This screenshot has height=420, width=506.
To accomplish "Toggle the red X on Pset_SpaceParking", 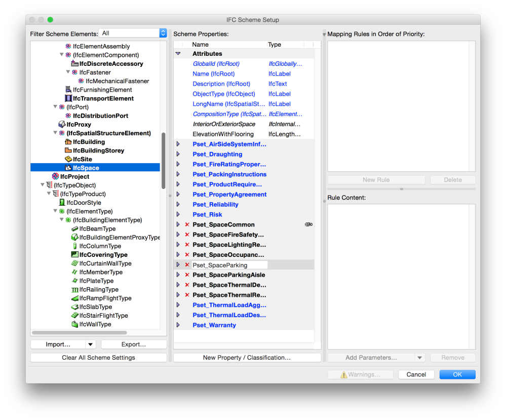I will (x=187, y=265).
